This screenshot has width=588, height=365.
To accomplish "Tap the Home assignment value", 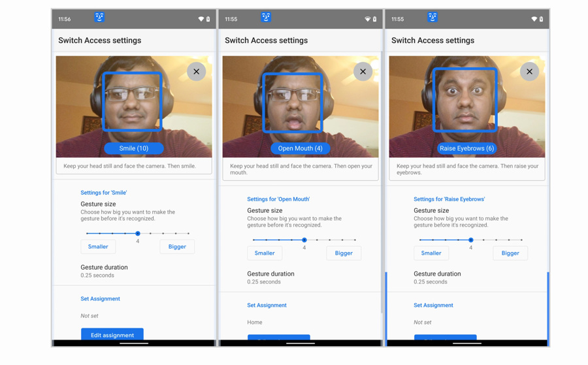I will pyautogui.click(x=255, y=323).
